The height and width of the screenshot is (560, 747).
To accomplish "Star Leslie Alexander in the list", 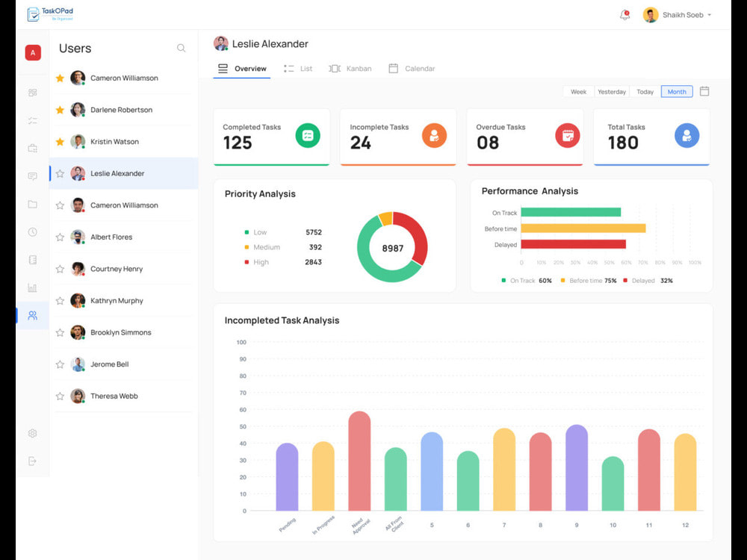I will click(x=60, y=174).
